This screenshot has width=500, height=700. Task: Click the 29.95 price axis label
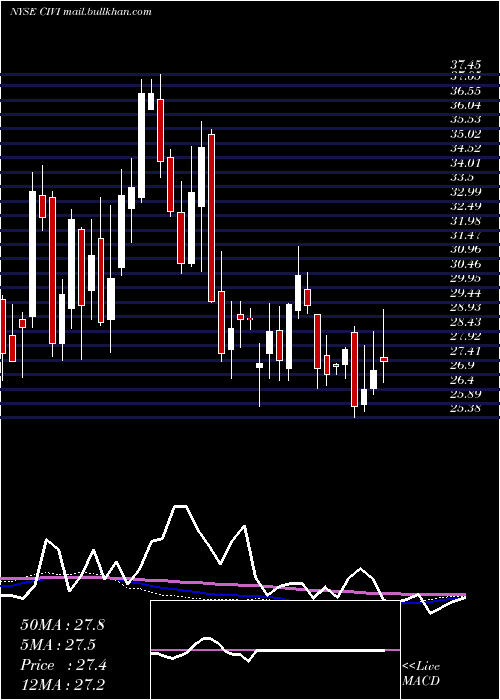pos(466,278)
